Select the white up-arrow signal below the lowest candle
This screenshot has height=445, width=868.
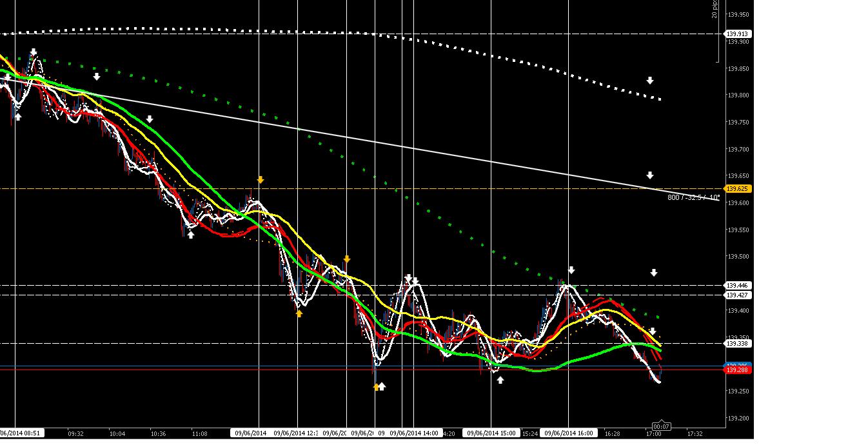coord(382,386)
